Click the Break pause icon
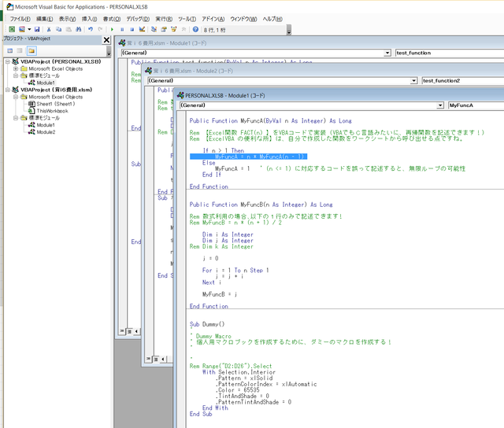This screenshot has height=428, width=504. [122, 30]
